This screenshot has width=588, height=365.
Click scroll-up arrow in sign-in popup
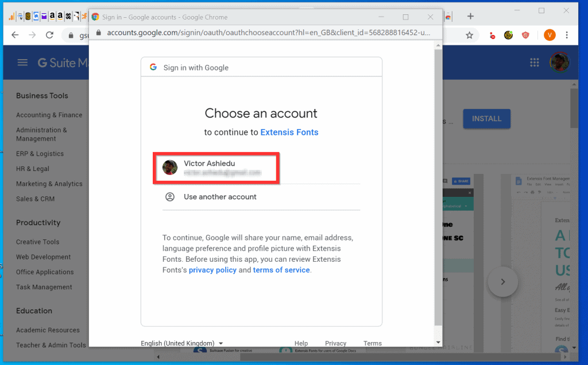point(438,45)
